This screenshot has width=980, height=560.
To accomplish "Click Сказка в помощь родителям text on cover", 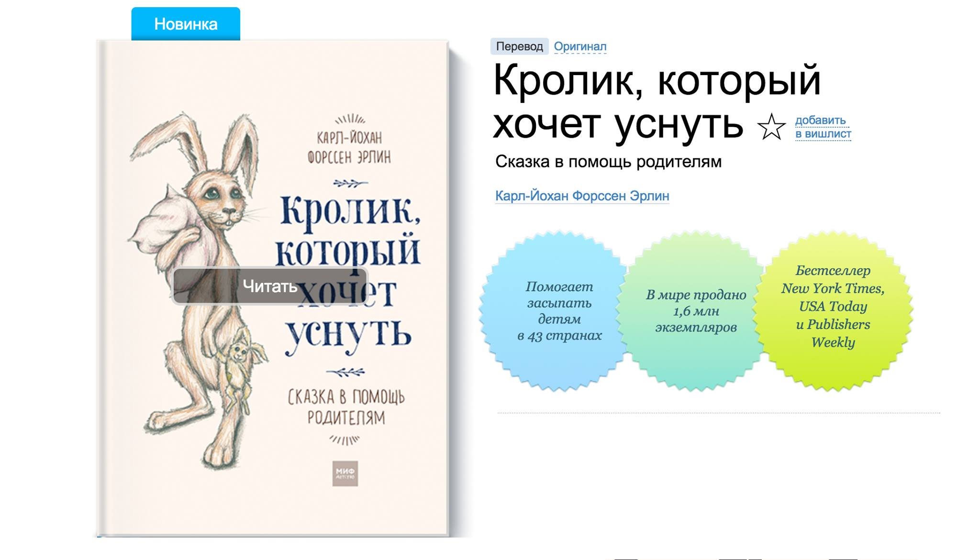I will (x=346, y=407).
